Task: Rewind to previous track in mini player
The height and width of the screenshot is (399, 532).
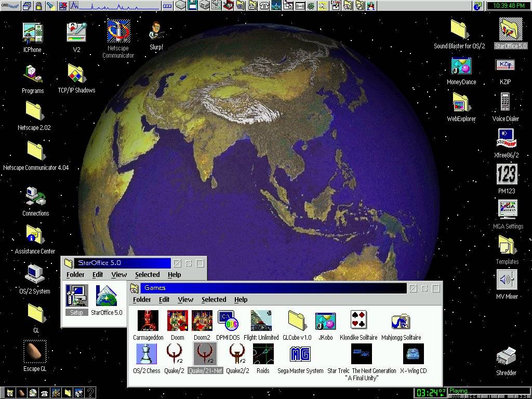Action: [x=473, y=396]
